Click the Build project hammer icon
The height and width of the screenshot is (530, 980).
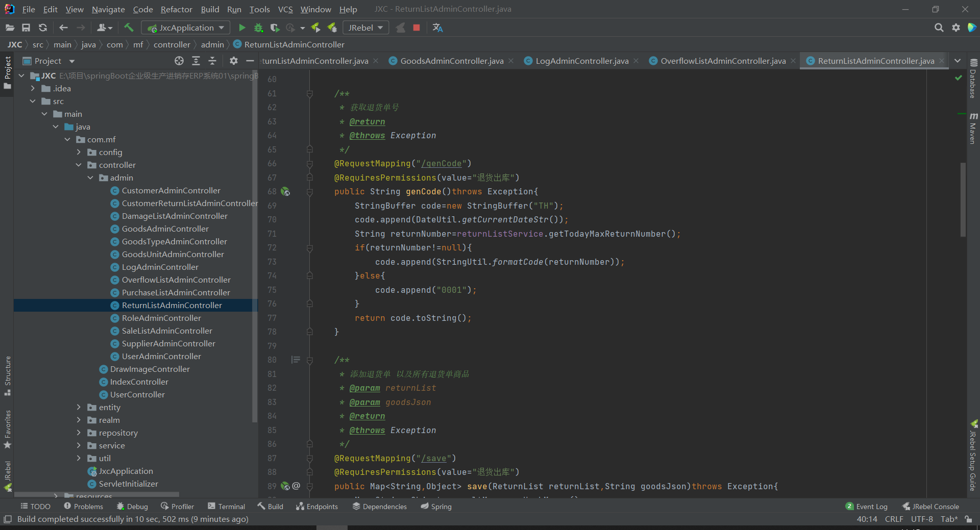click(129, 28)
